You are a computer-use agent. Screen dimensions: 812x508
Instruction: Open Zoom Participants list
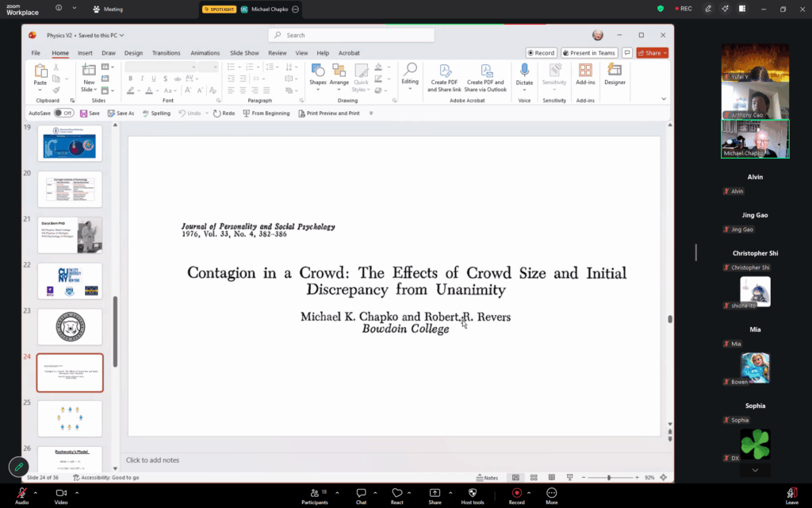(x=314, y=493)
